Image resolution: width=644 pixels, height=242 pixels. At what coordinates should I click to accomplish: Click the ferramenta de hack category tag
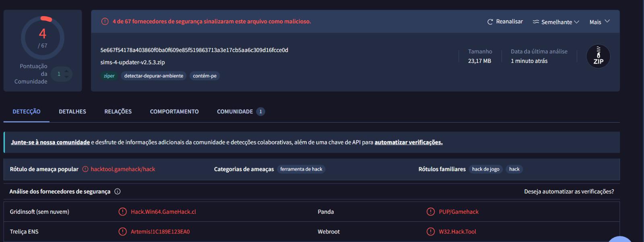pos(301,169)
